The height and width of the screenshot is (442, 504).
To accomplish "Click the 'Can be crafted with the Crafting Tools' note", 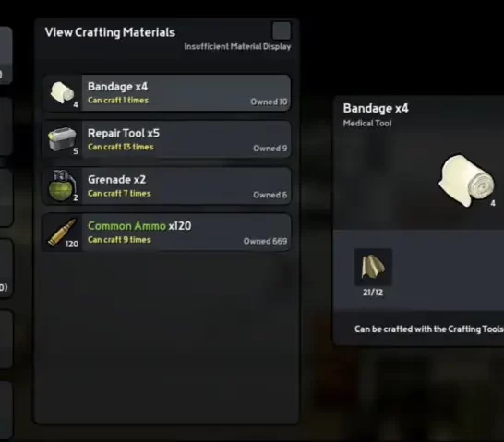I will [x=429, y=329].
